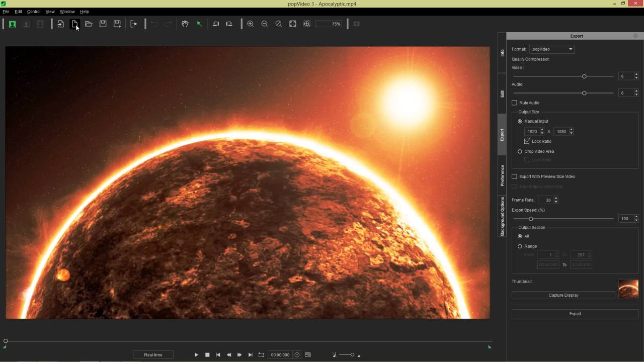Select the All output section radio
644x362 pixels.
click(x=520, y=236)
